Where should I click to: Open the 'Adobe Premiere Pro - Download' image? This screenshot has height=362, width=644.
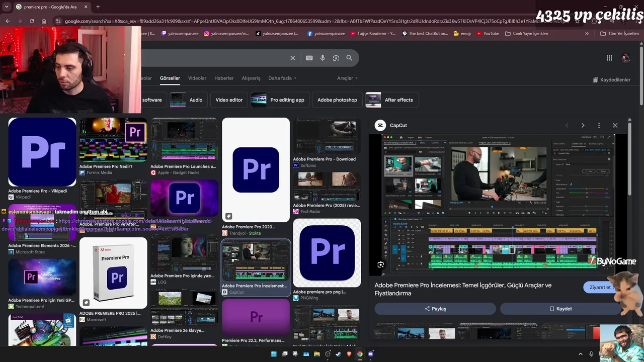click(327, 136)
